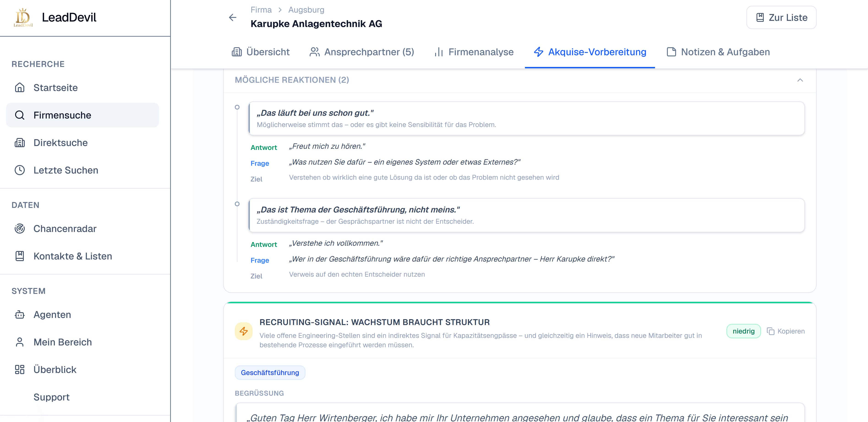This screenshot has width=868, height=422.
Task: Click the Augsburg breadcrumb link
Action: (306, 10)
